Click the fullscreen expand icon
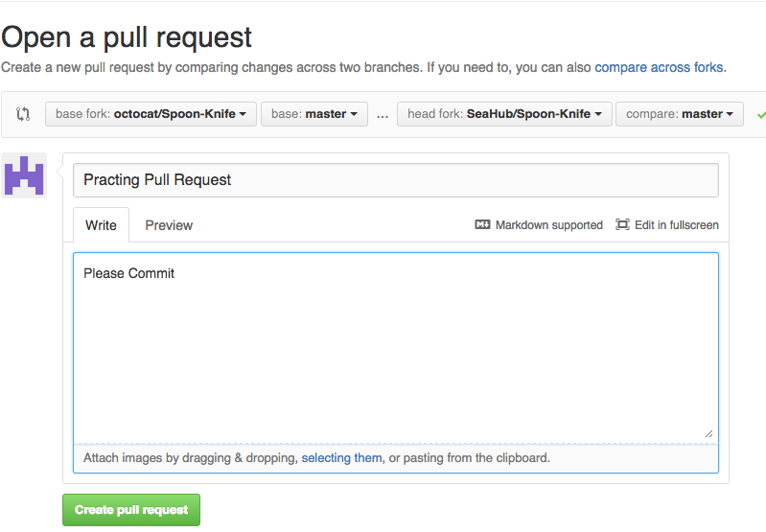Image resolution: width=766 pixels, height=532 pixels. coord(622,225)
